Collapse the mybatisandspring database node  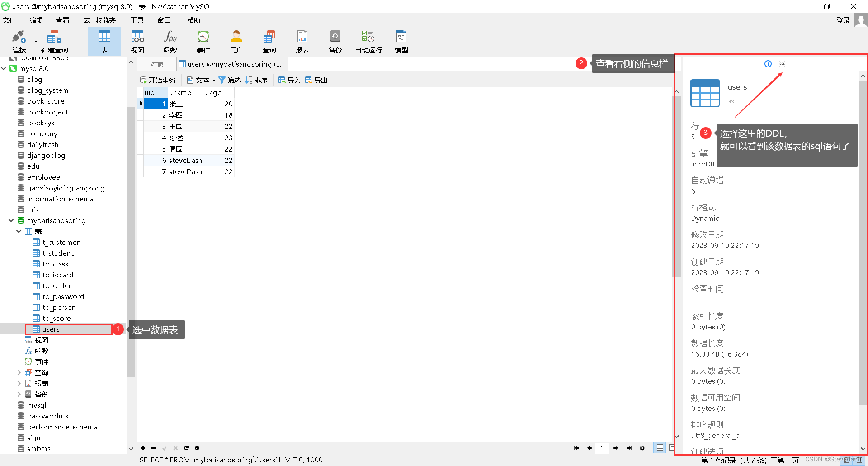(x=11, y=220)
